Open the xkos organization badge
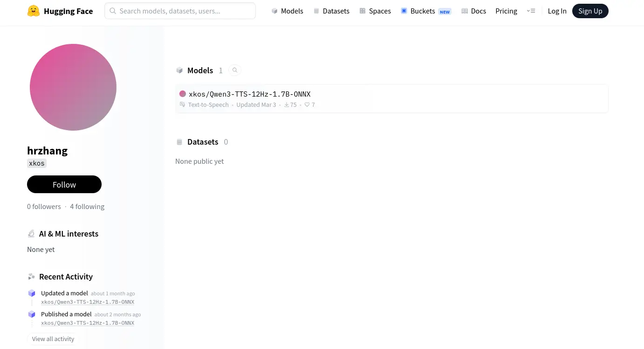This screenshot has width=644, height=349. point(37,163)
